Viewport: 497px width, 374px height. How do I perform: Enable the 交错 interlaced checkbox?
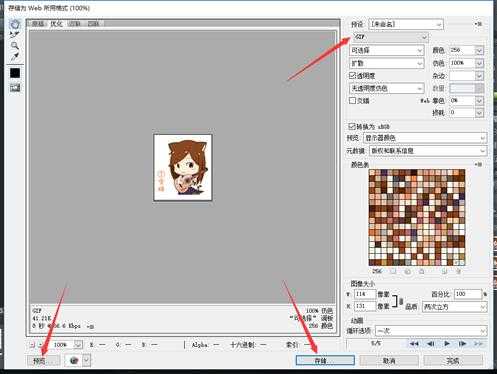point(352,100)
